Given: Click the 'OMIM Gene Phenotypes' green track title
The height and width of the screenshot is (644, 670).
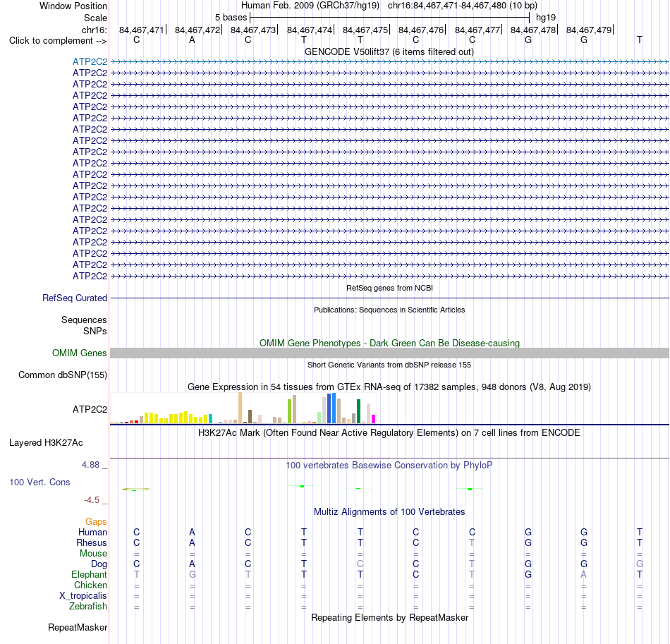Looking at the screenshot, I should [389, 343].
